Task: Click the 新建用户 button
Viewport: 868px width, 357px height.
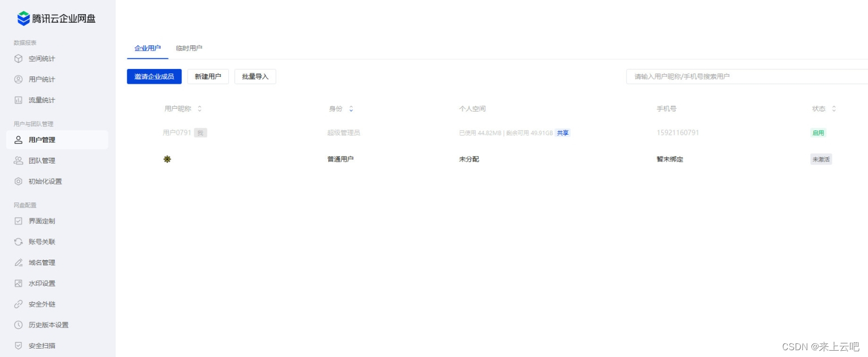Action: pos(208,76)
